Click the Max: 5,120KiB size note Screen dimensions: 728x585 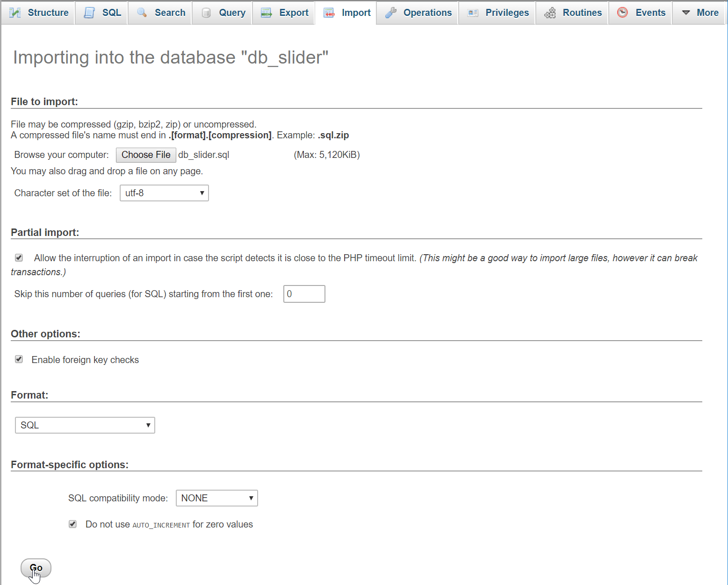pyautogui.click(x=327, y=155)
